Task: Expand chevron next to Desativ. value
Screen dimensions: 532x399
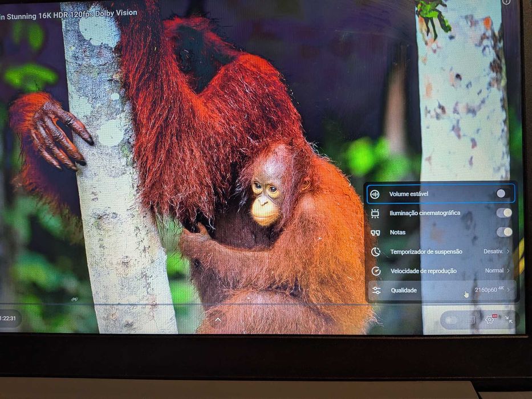Action: 508,251
